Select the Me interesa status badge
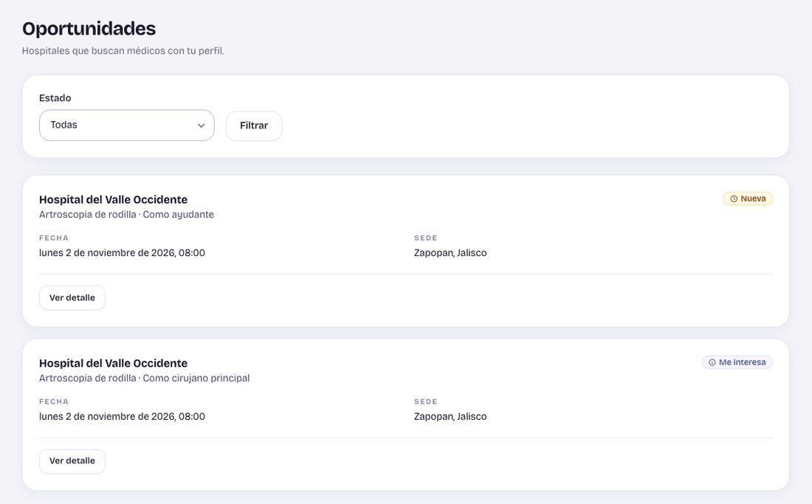The image size is (812, 504). 737,362
